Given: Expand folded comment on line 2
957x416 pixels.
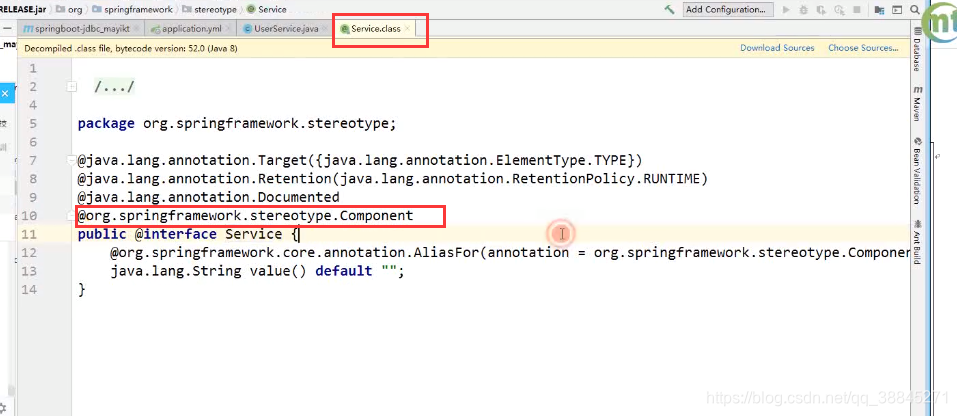Looking at the screenshot, I should tap(72, 87).
